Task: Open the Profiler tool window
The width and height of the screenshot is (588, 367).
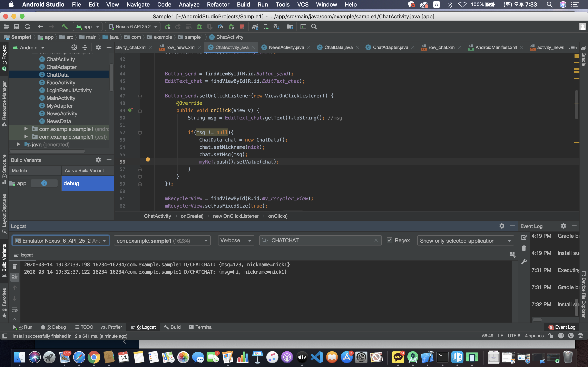Action: pos(111,327)
